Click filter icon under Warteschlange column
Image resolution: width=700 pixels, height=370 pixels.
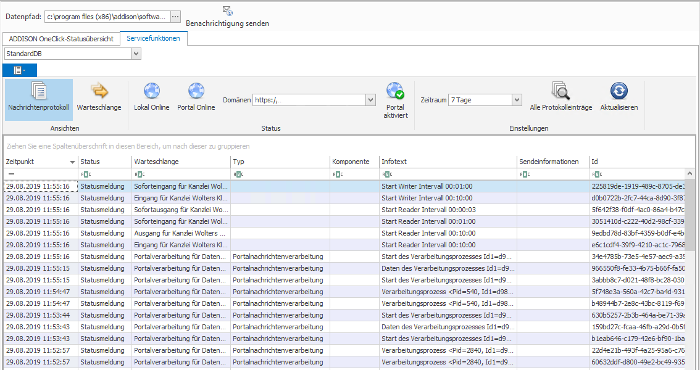point(139,174)
